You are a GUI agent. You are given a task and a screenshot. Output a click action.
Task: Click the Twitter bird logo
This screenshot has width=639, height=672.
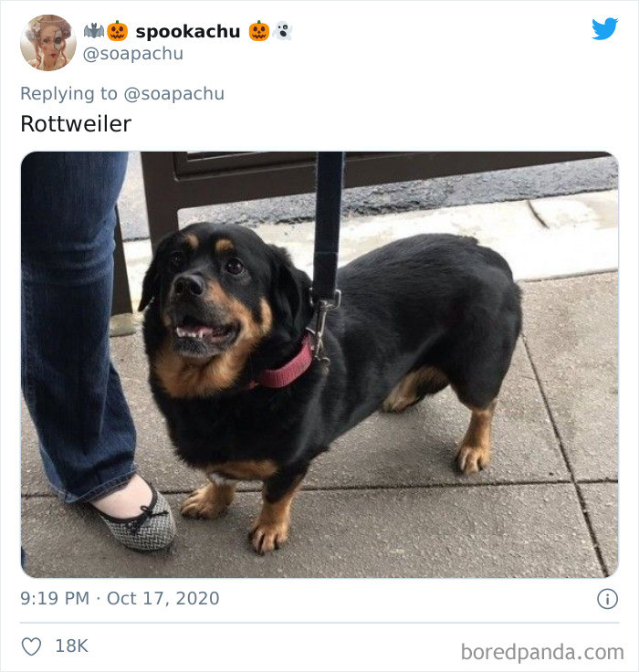point(604,28)
